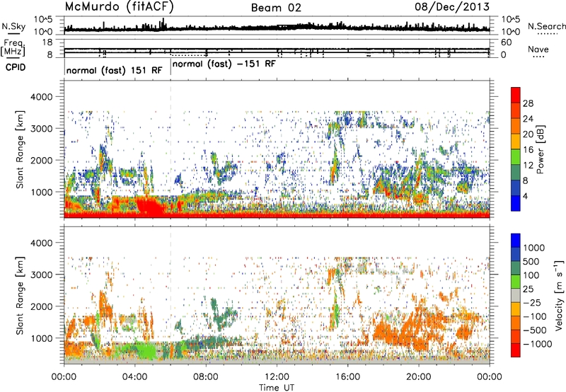Click the '10^5' left tick of noise panel
Screen dimensions: 566x392
[43, 19]
